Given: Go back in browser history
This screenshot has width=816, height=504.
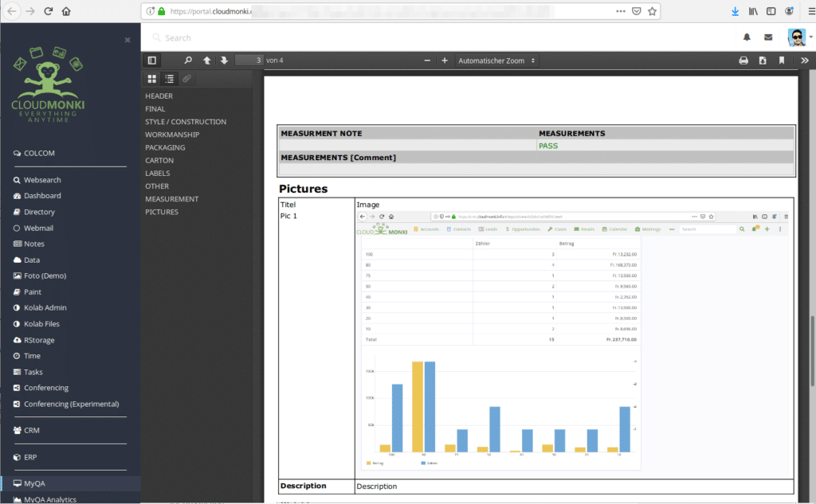Looking at the screenshot, I should 12,11.
